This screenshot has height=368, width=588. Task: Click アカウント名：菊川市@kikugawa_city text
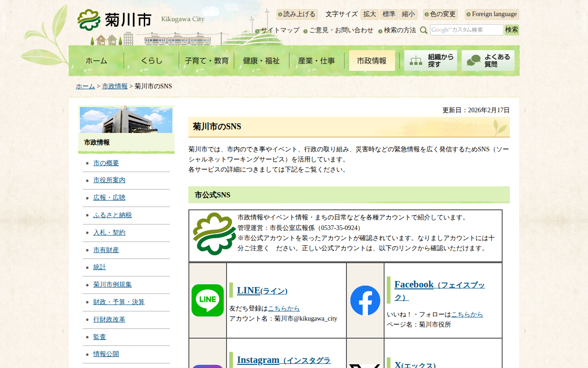point(283,319)
